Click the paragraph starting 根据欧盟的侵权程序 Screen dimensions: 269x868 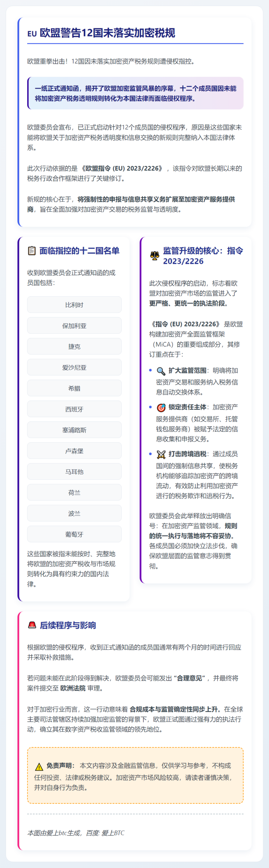[134, 652]
